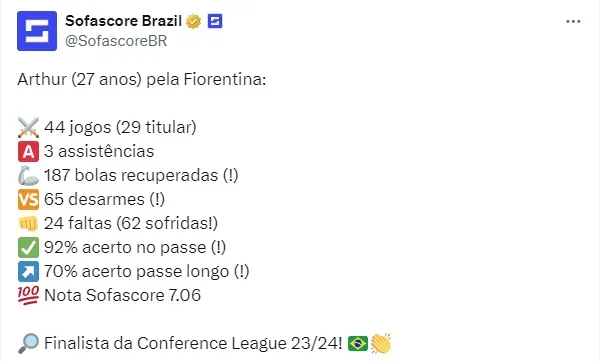Click the Sofascore affiliate badge icon
The image size is (600, 362).
(215, 21)
